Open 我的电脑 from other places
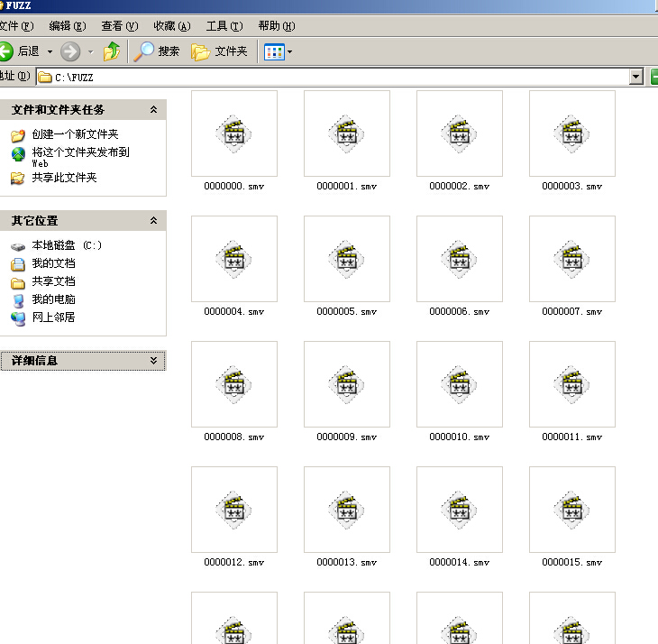This screenshot has height=644, width=658. coord(53,299)
